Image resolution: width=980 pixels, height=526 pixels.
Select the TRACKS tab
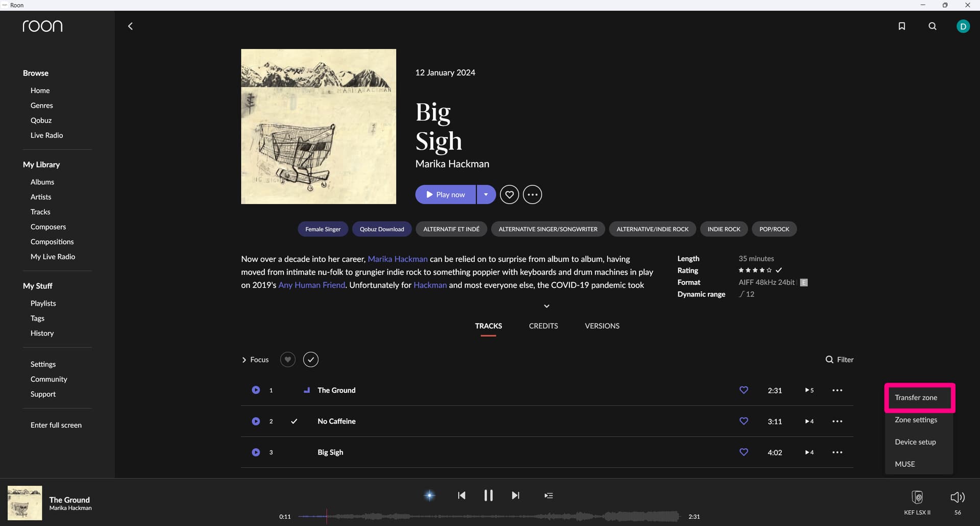click(x=488, y=326)
